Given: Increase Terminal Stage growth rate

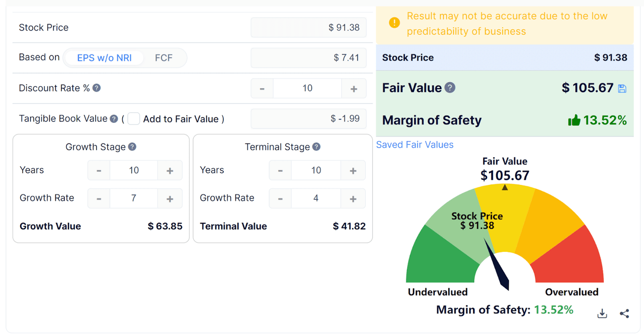Looking at the screenshot, I should tap(353, 198).
